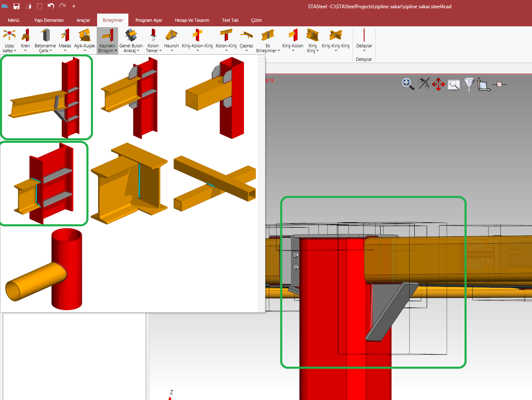
Task: Open the funnel filter tool
Action: 469,84
